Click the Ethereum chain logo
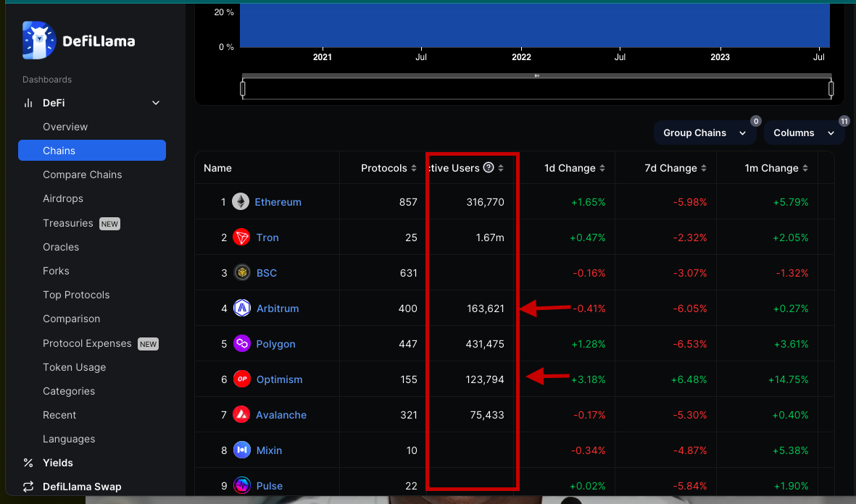This screenshot has height=504, width=856. 241,202
